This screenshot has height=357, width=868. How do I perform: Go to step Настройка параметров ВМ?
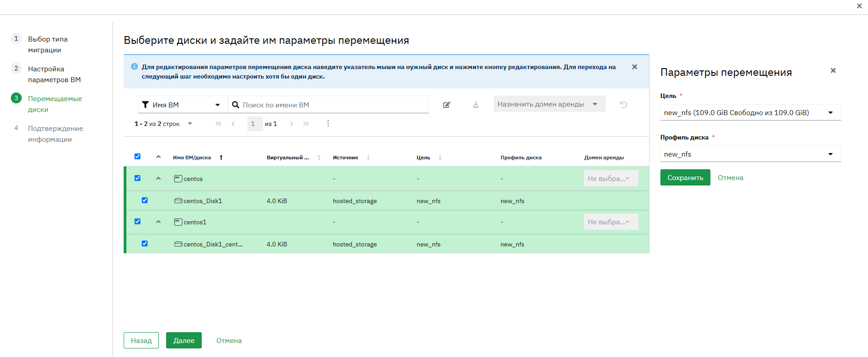(x=54, y=74)
